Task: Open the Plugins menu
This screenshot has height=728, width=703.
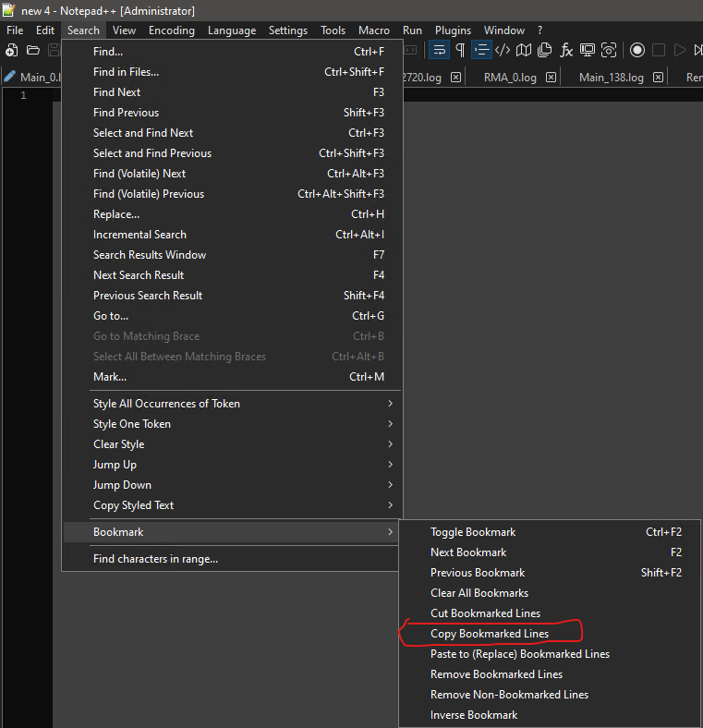Action: 453,30
